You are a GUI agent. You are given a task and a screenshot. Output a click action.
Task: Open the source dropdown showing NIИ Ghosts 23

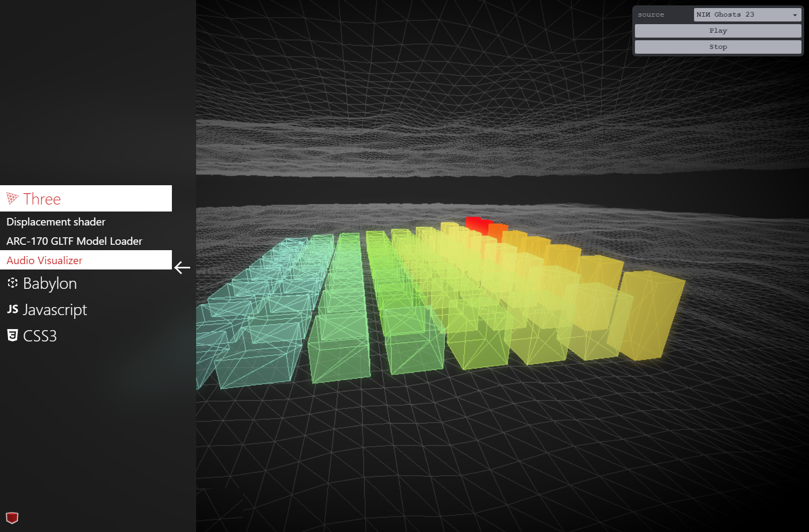747,14
